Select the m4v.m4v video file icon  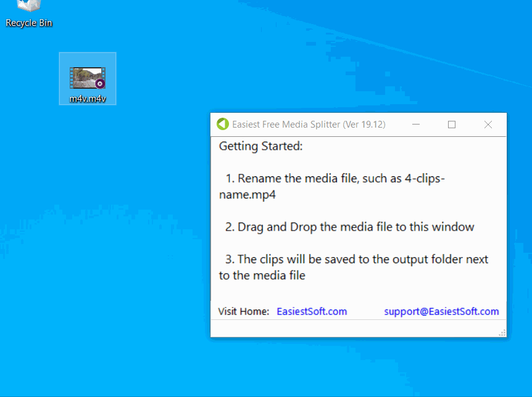point(88,78)
